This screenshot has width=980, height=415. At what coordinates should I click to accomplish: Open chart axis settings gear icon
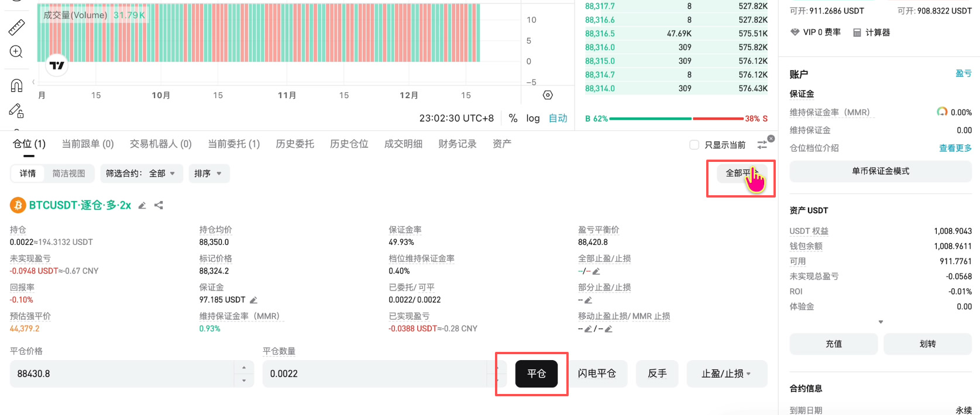point(548,95)
